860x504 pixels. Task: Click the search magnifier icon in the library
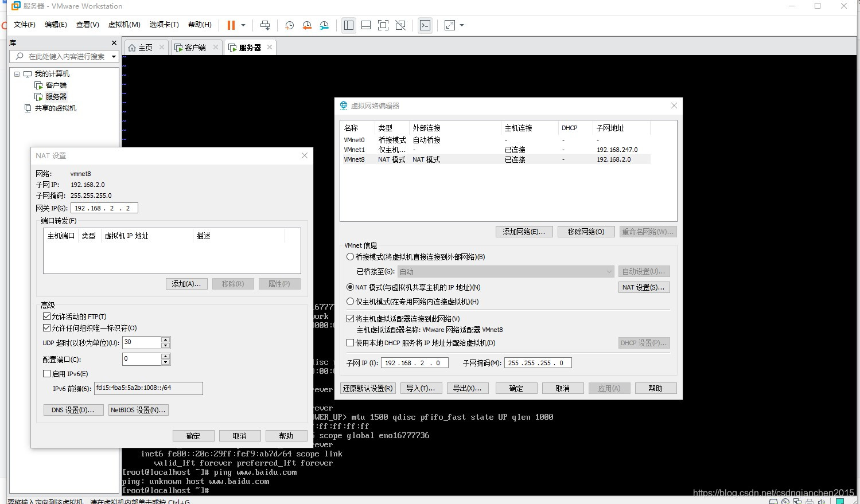[x=20, y=56]
